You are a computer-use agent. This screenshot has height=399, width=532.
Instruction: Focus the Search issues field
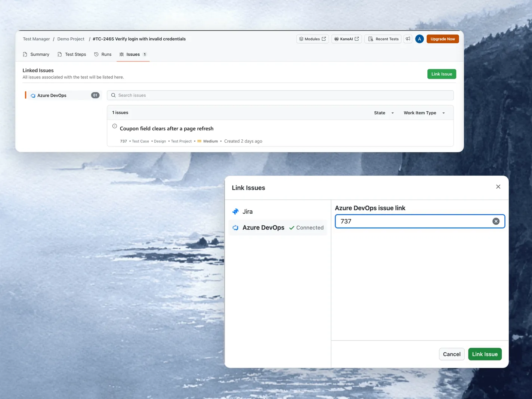(x=280, y=95)
